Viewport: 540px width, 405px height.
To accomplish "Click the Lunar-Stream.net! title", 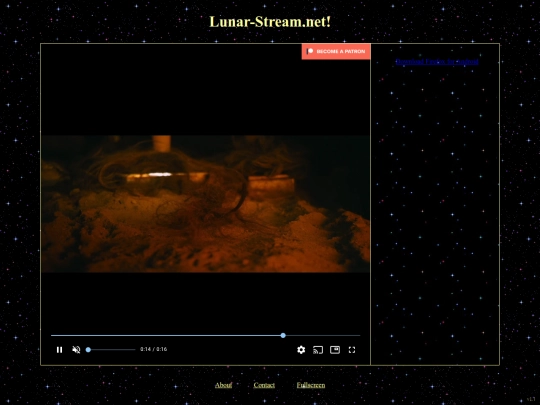I will pos(270,22).
